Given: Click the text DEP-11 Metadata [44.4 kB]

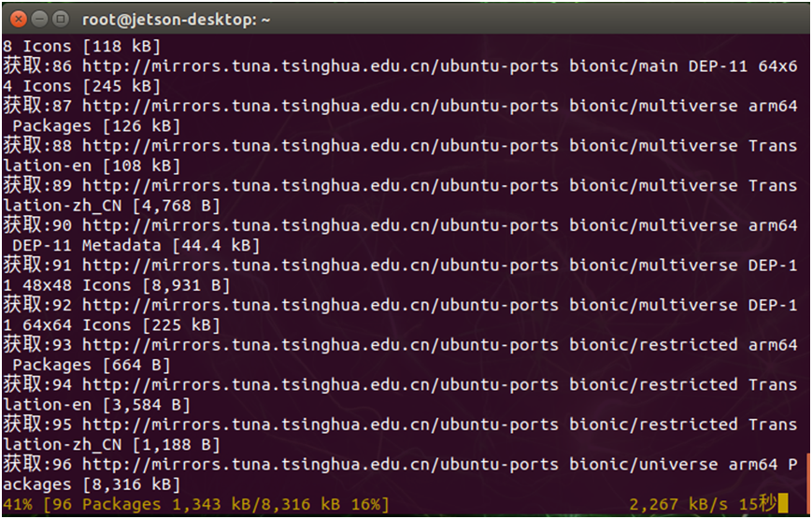Looking at the screenshot, I should click(x=136, y=245).
